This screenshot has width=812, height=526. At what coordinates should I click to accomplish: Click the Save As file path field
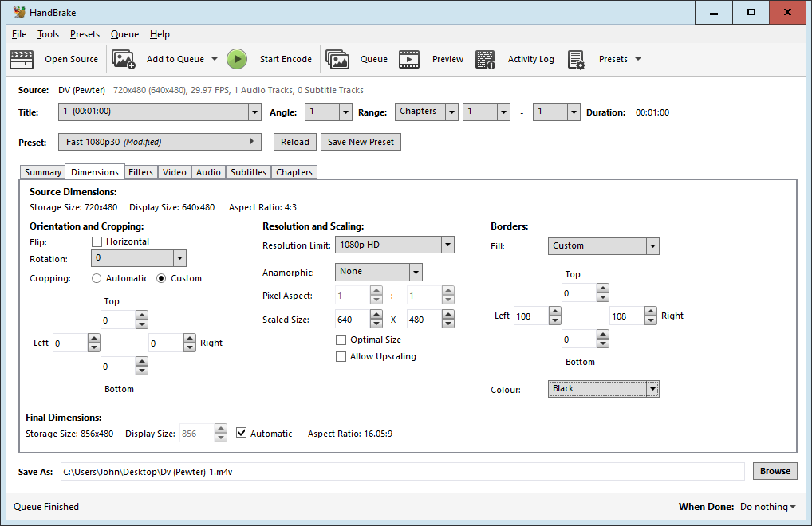(402, 472)
